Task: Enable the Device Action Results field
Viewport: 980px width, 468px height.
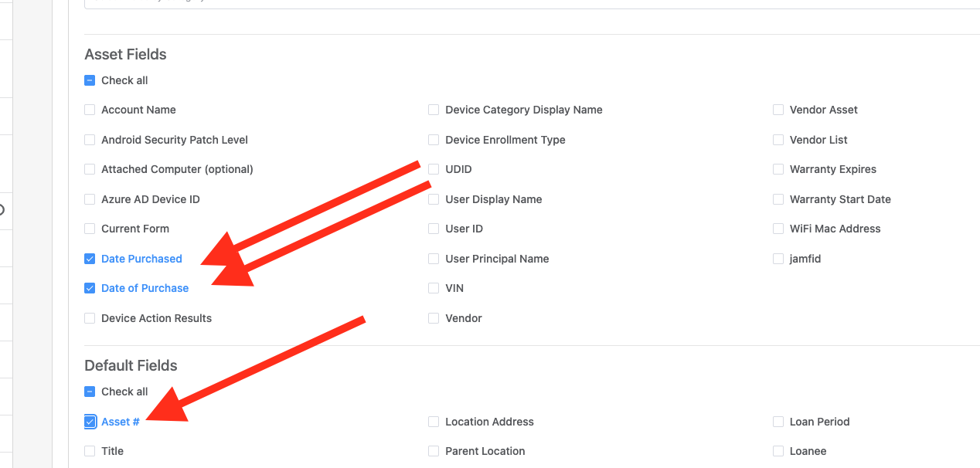Action: [x=90, y=317]
